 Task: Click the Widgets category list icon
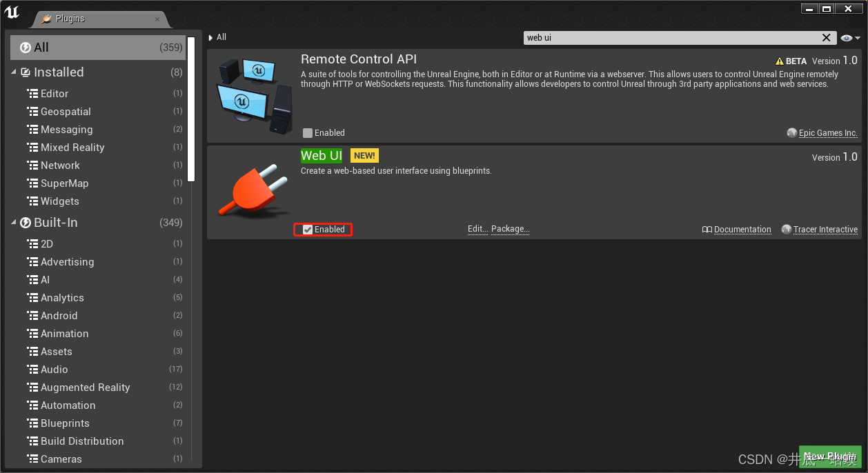32,201
